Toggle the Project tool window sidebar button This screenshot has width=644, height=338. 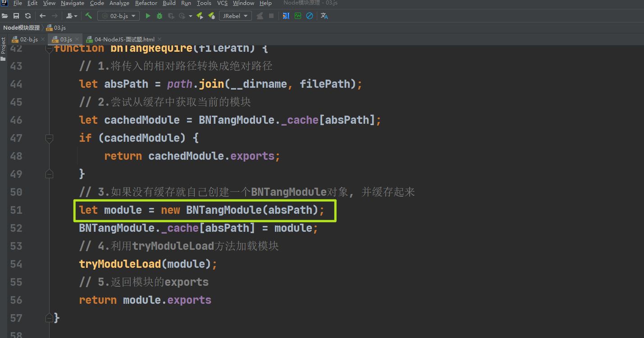pyautogui.click(x=3, y=49)
